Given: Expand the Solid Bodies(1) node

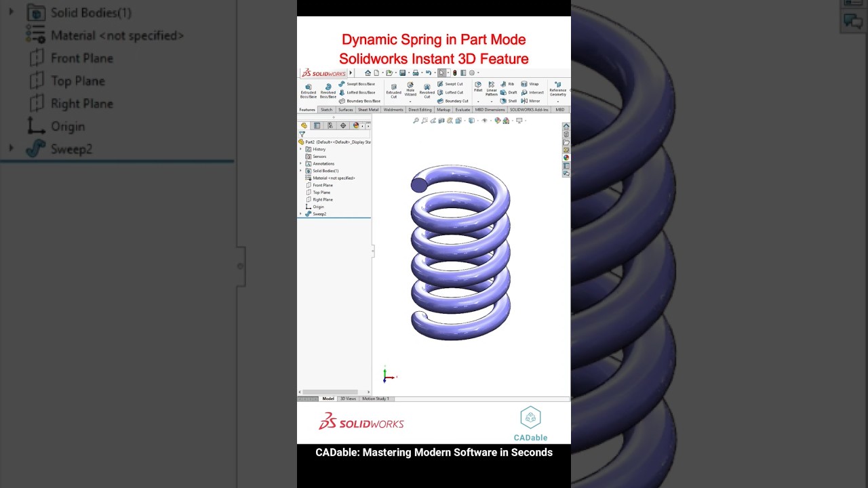Looking at the screenshot, I should [x=300, y=171].
